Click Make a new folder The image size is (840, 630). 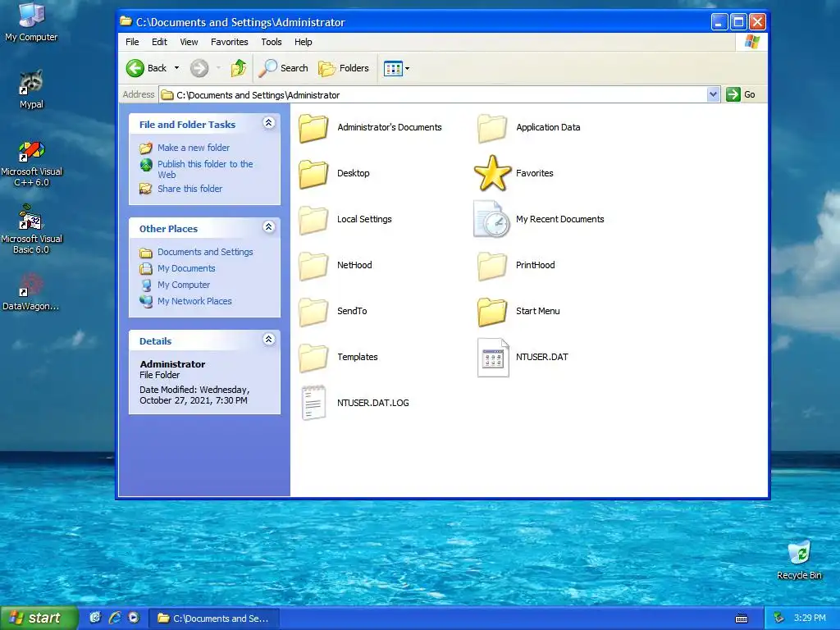[194, 148]
